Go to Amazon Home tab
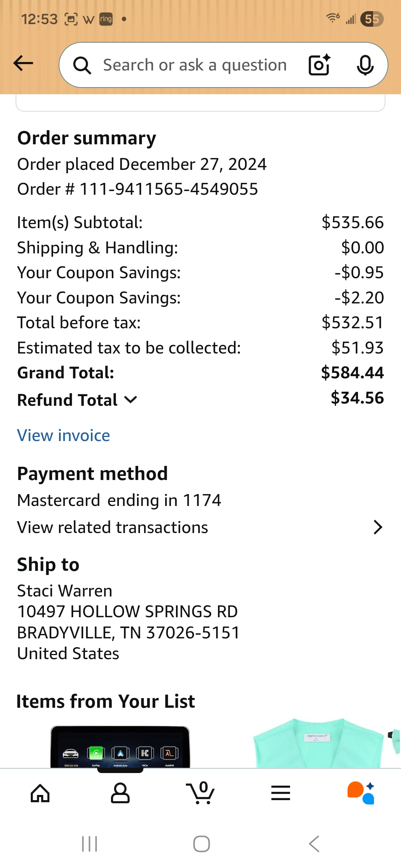 [40, 793]
